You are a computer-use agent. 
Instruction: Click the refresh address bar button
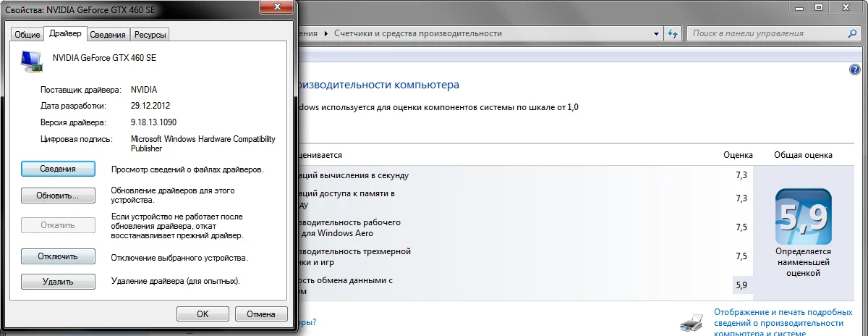[x=673, y=33]
